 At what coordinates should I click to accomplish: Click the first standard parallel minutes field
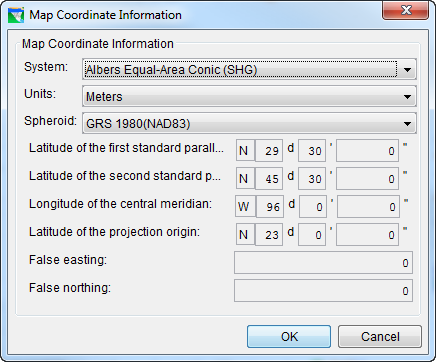pyautogui.click(x=312, y=150)
